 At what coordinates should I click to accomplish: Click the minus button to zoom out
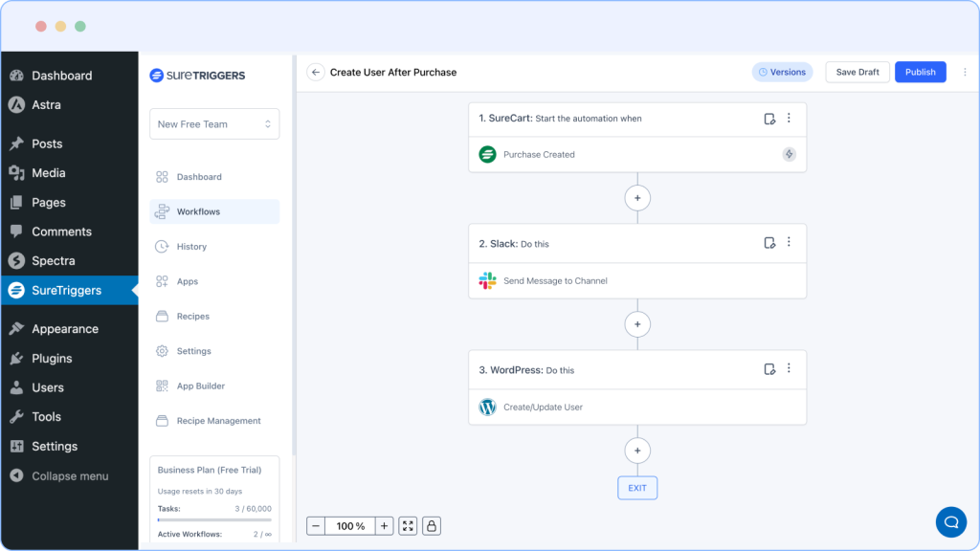pyautogui.click(x=316, y=525)
